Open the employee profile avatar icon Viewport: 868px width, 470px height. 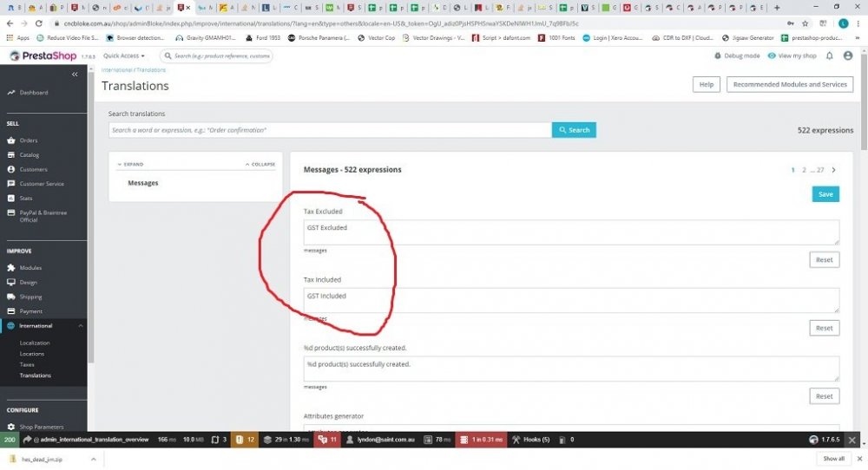tap(847, 55)
